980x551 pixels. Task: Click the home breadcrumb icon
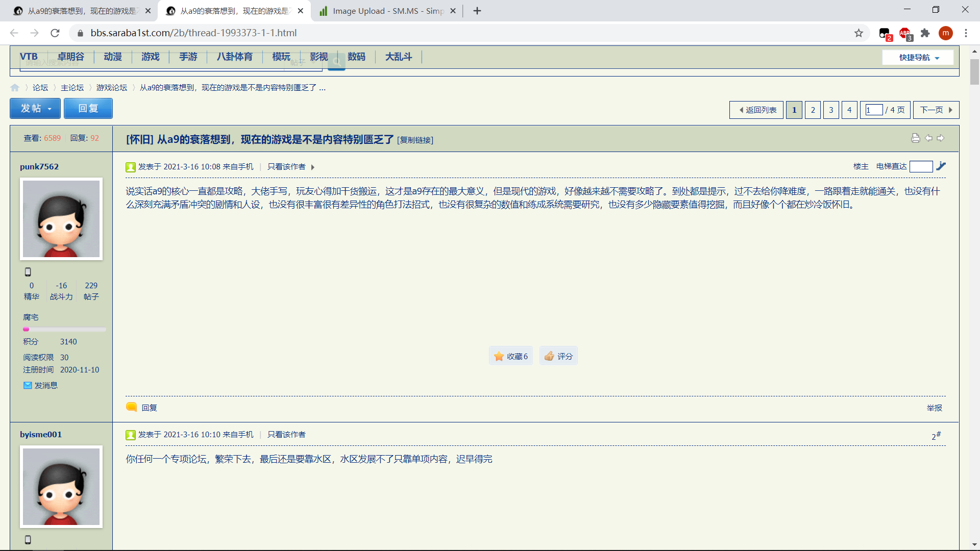[15, 88]
